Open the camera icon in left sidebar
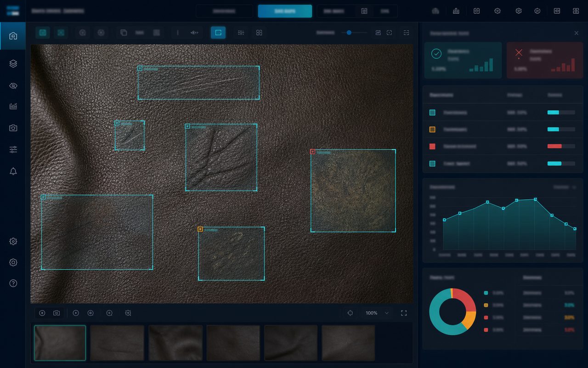 (x=13, y=128)
